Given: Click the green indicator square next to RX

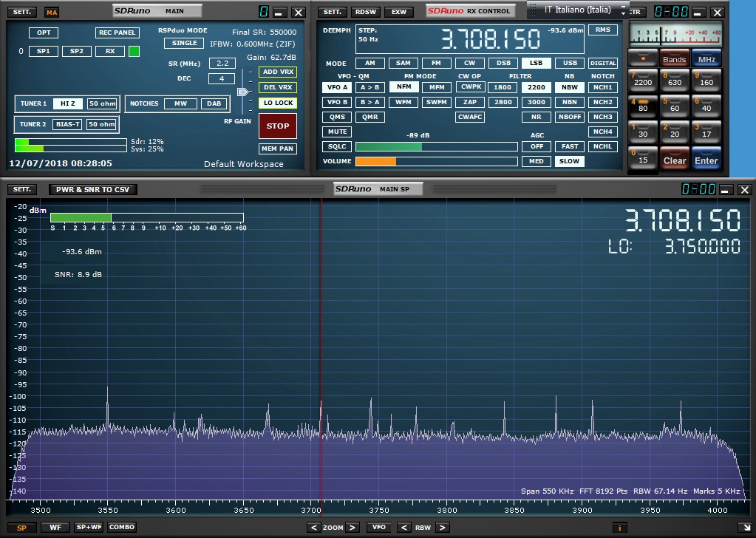Looking at the screenshot, I should click(134, 51).
